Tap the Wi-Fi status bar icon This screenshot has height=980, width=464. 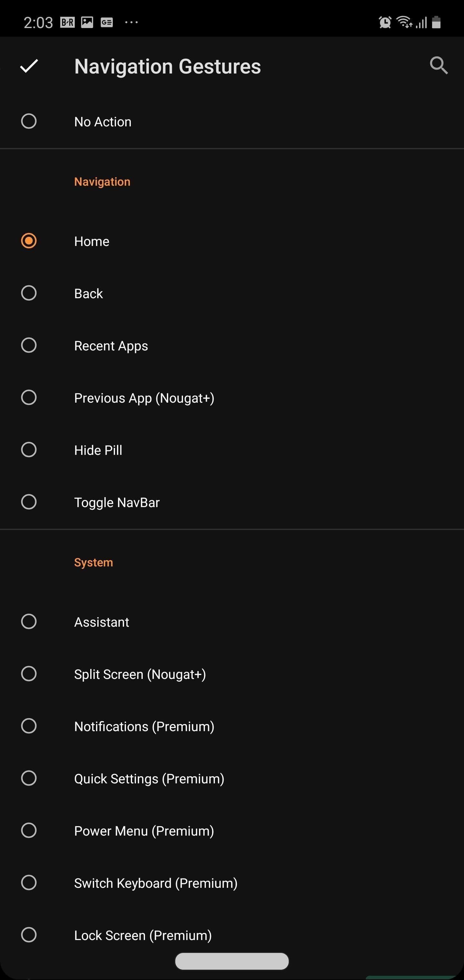click(404, 22)
